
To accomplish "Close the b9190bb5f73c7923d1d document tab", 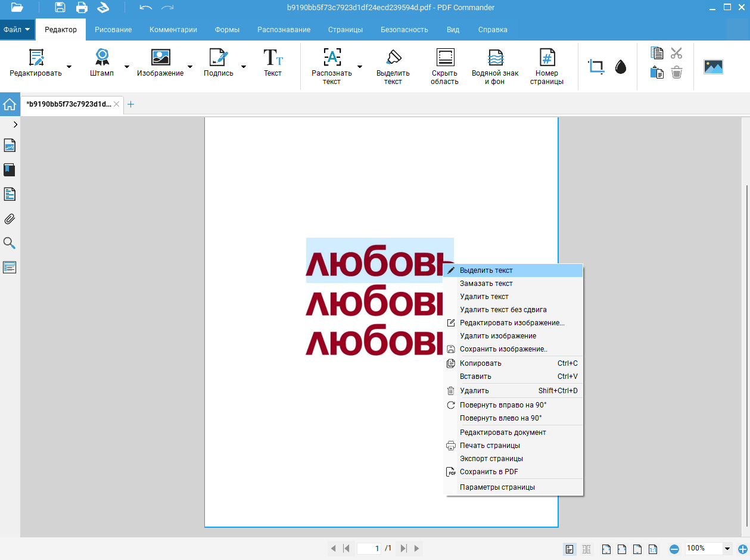I will click(x=117, y=104).
